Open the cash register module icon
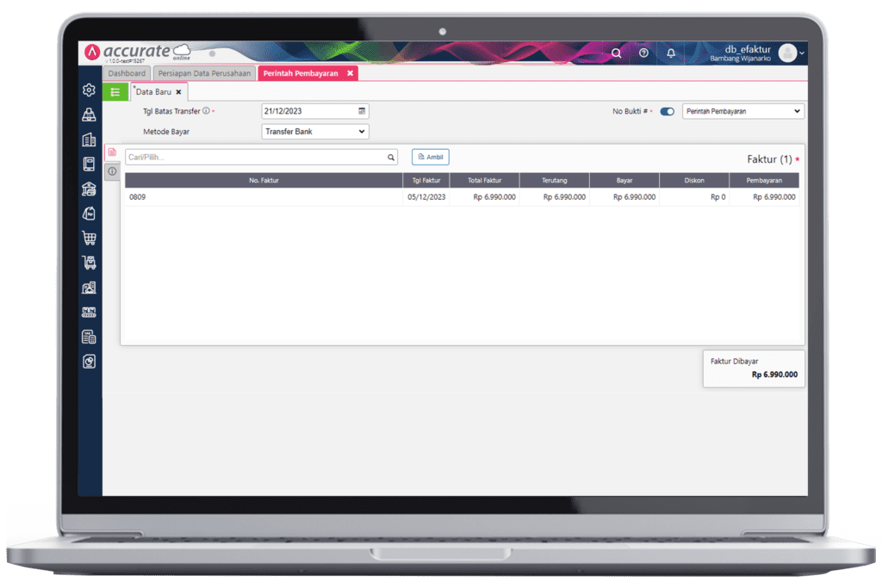 [89, 115]
